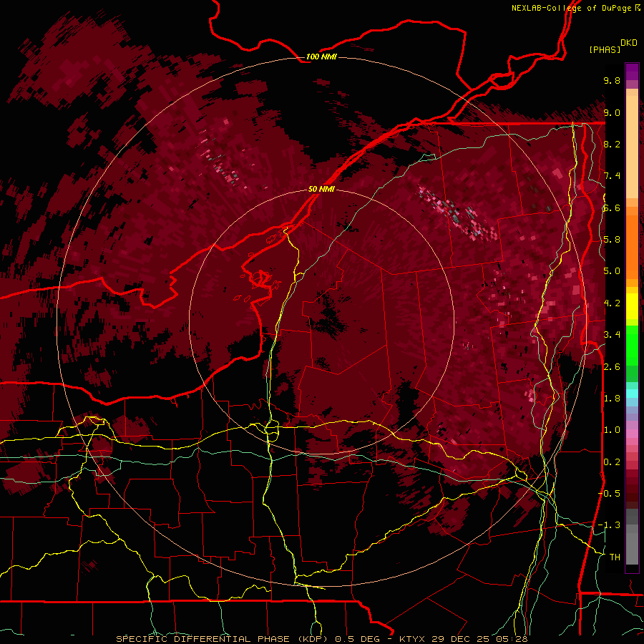The height and width of the screenshot is (644, 644).
Task: Click the 1.0 value on the color scale
Action: (612, 430)
